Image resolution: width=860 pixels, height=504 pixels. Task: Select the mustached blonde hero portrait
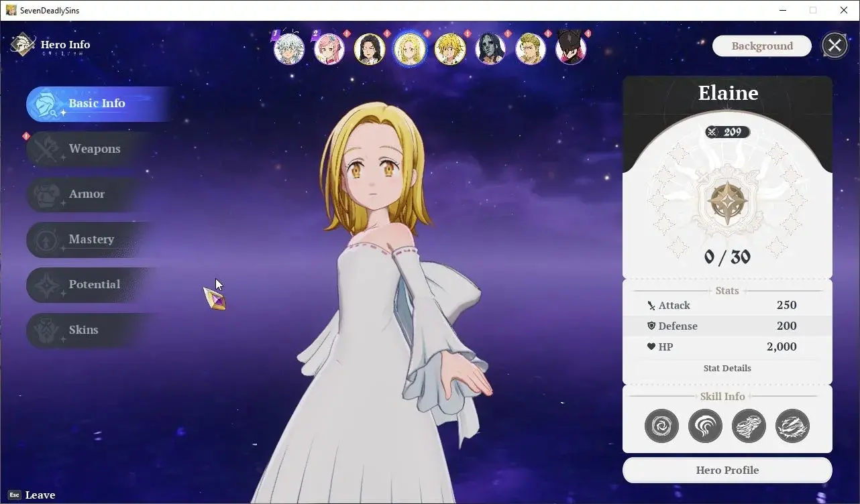531,49
